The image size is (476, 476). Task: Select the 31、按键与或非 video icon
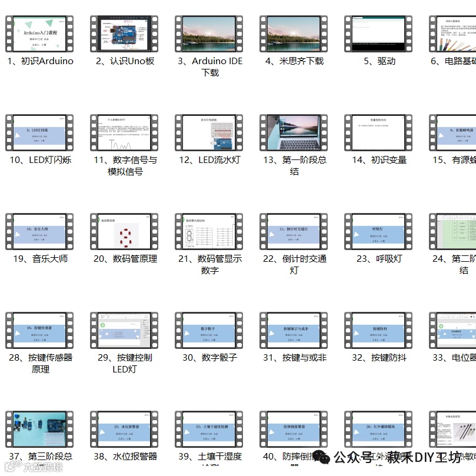coord(294,330)
